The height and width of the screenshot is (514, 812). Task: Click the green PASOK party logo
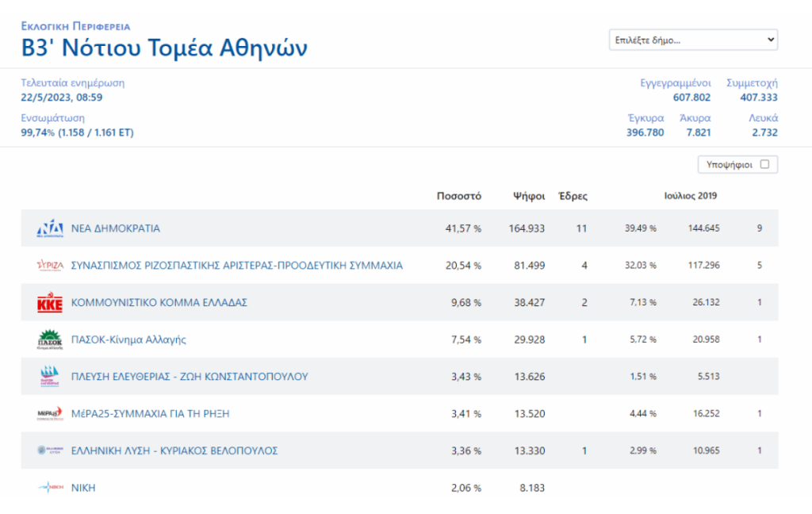click(50, 339)
